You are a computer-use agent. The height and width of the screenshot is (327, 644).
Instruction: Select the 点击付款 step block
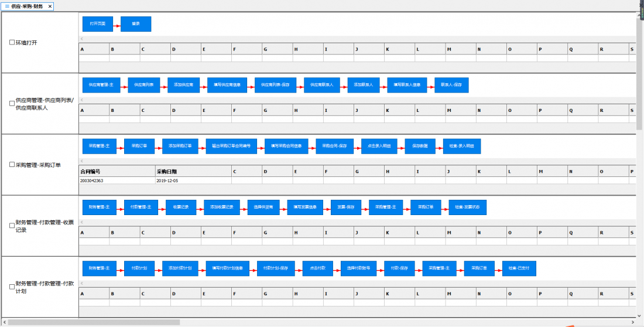coord(318,268)
